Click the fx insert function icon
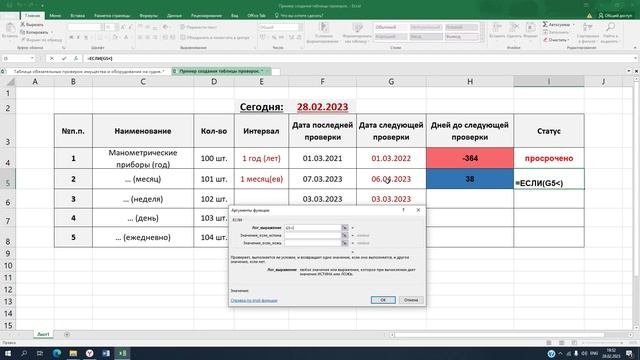 [x=76, y=58]
